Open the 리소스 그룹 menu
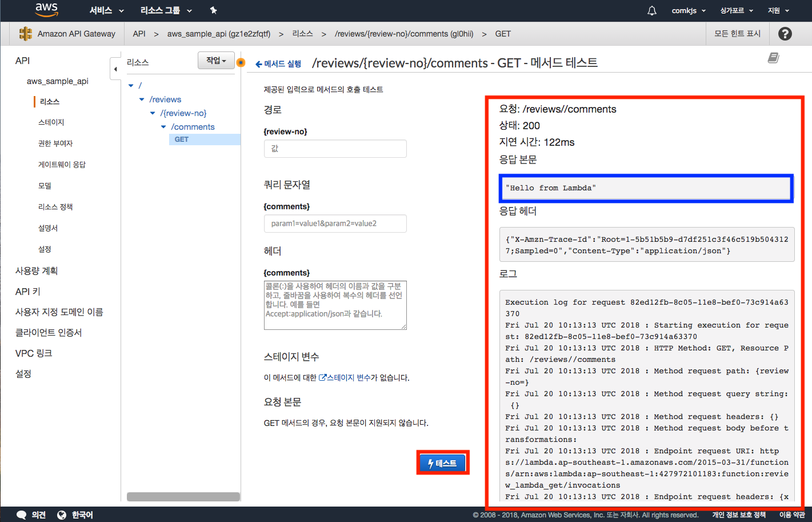Viewport: 812px width, 522px height. [x=166, y=10]
